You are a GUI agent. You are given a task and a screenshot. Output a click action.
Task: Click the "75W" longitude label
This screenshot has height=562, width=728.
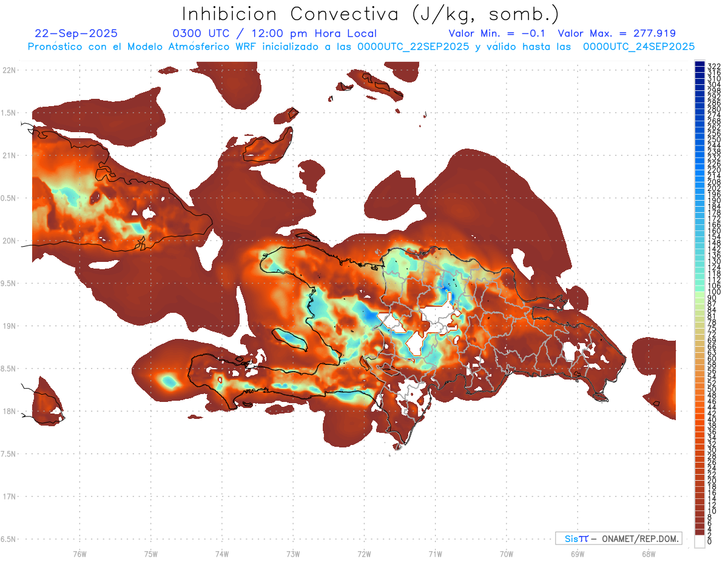click(150, 554)
